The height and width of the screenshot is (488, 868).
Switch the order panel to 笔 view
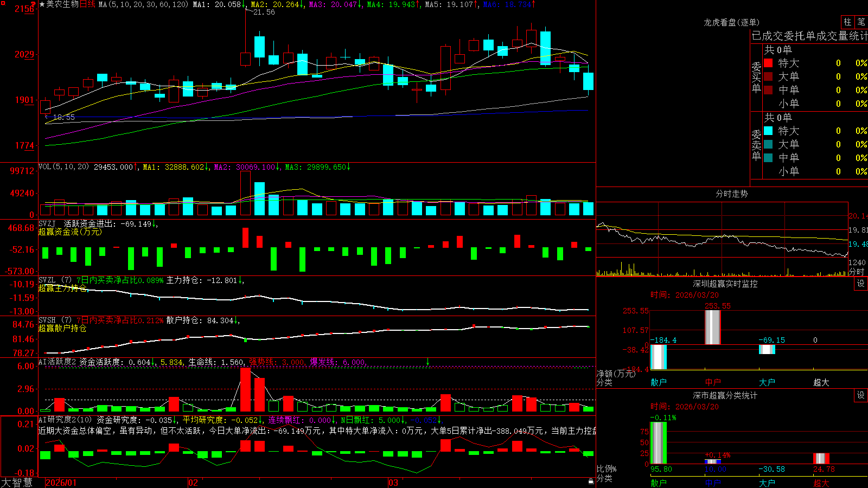(861, 22)
